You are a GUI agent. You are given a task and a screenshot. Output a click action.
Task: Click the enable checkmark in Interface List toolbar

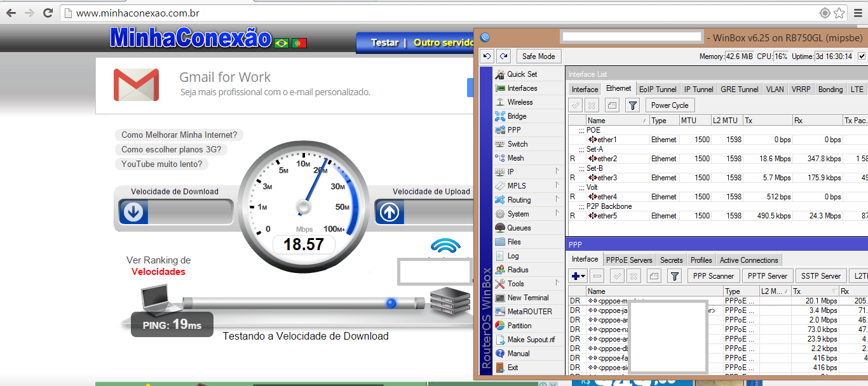(x=575, y=105)
